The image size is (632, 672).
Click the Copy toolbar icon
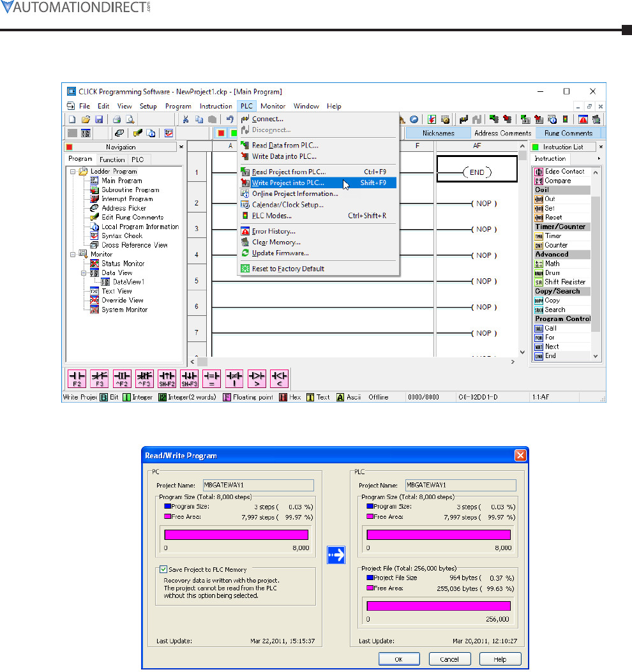pos(199,119)
